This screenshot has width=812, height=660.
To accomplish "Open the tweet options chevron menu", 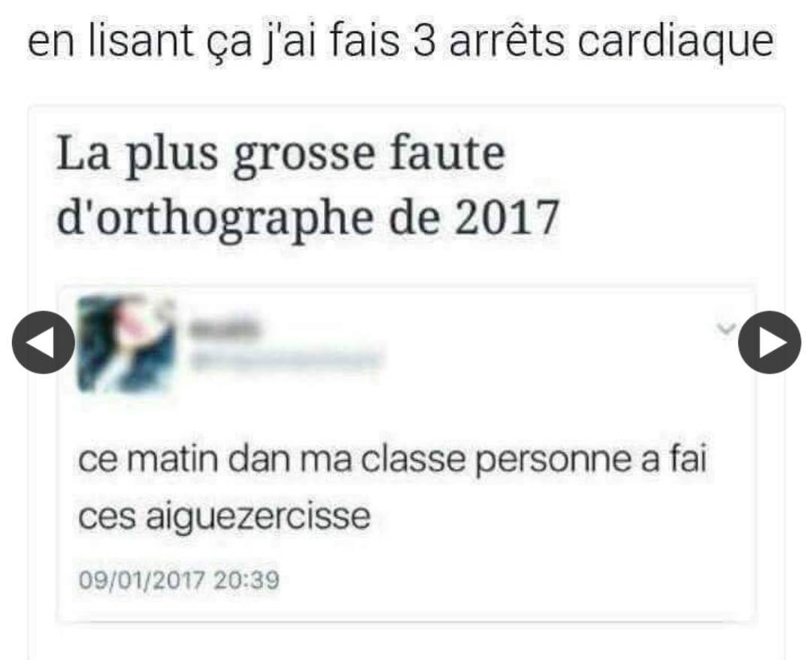I will point(726,328).
